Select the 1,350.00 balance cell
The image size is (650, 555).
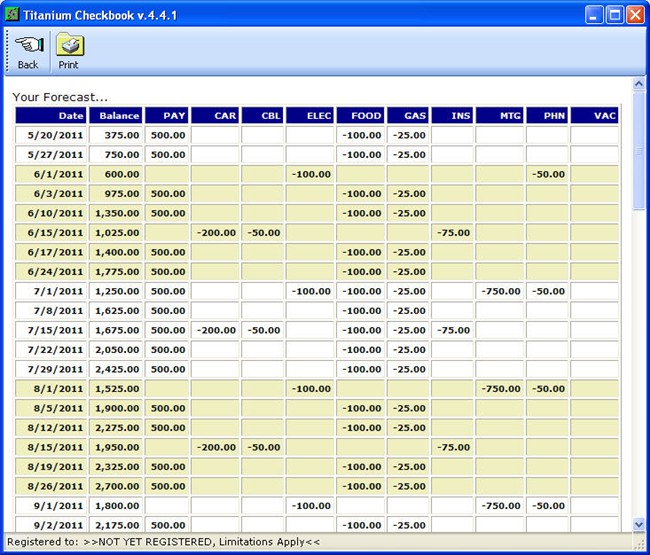pos(116,213)
